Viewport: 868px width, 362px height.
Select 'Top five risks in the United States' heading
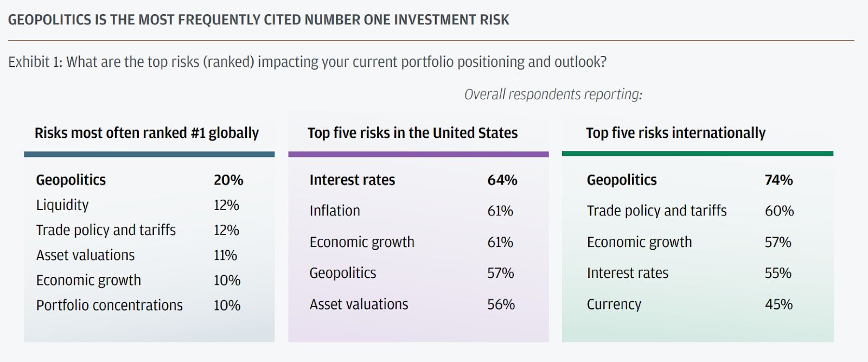tap(412, 133)
